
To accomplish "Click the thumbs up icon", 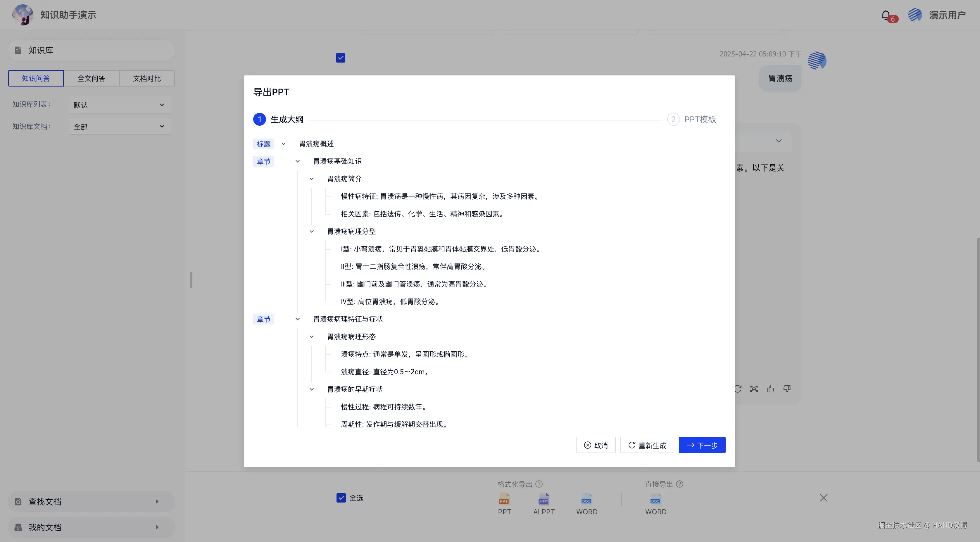I will coord(770,389).
